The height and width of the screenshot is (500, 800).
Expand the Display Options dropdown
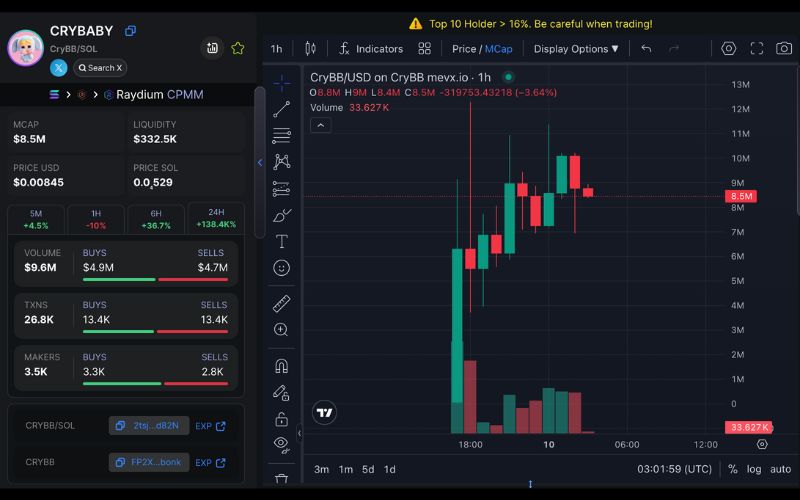pos(576,49)
